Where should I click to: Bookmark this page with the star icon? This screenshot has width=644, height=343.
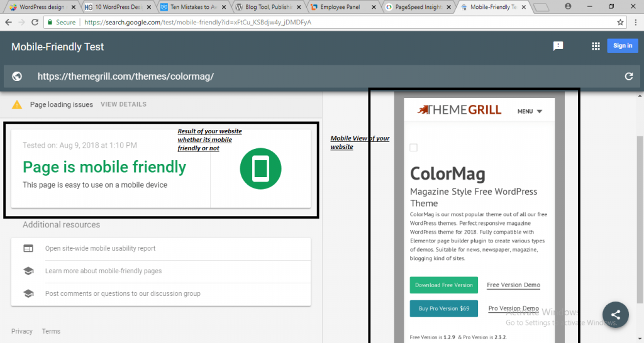[x=620, y=22]
